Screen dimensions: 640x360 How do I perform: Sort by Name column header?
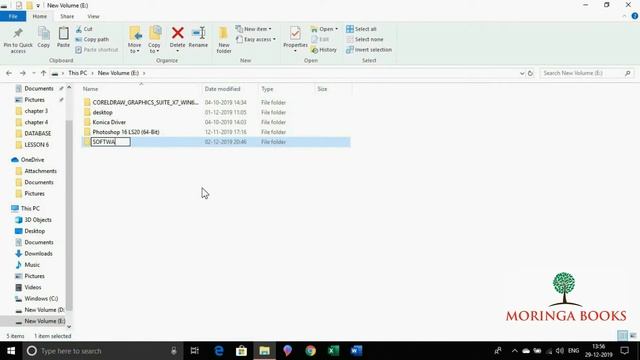[x=91, y=89]
